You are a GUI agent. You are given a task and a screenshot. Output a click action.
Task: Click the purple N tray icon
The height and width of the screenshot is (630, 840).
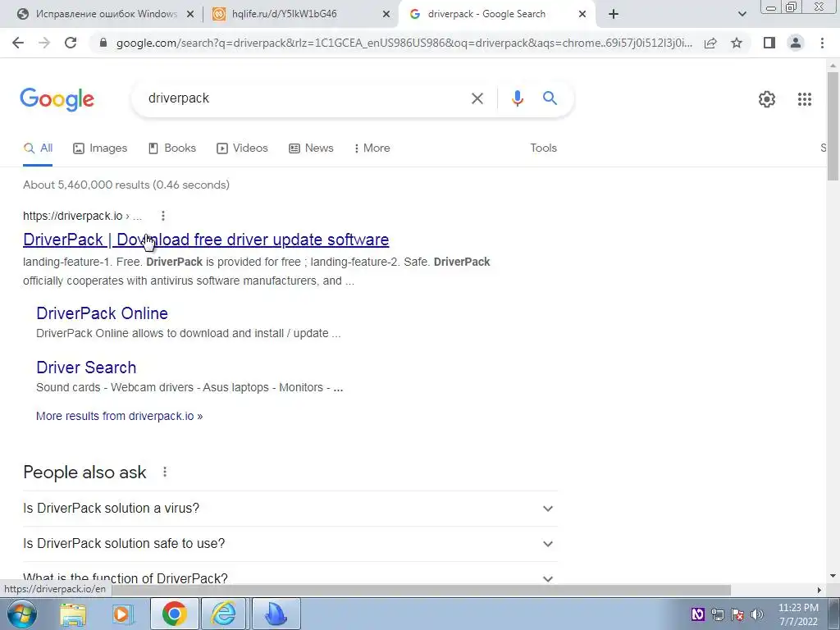[697, 614]
